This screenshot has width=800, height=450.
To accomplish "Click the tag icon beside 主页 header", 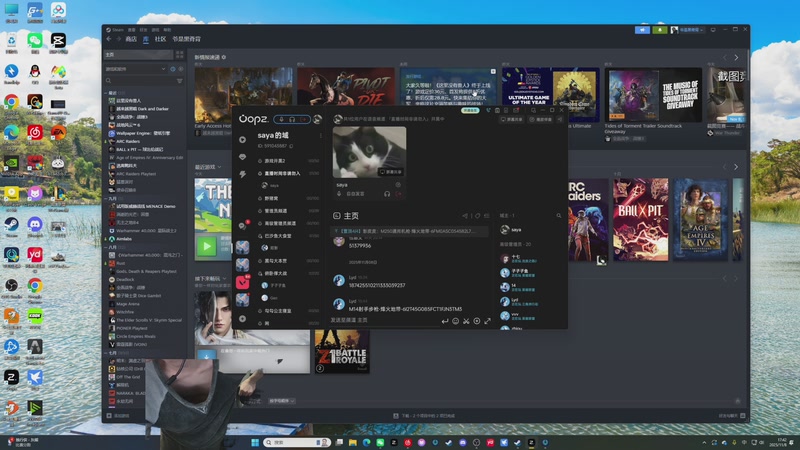I will click(x=478, y=216).
